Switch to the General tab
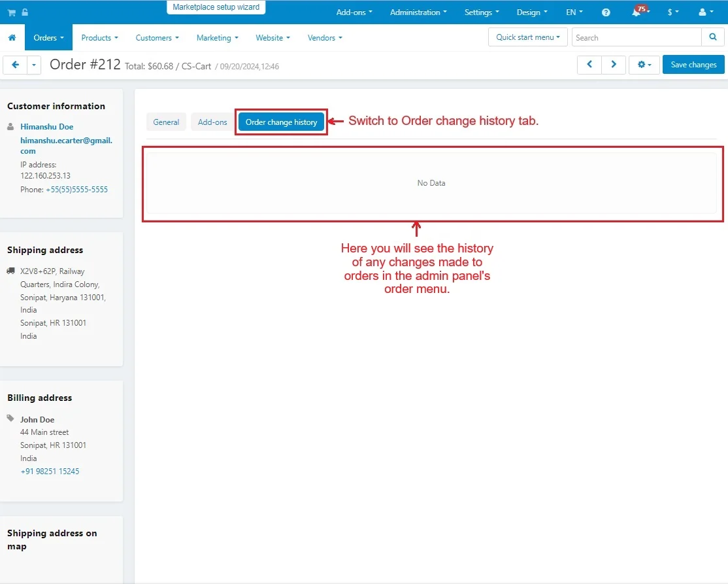This screenshot has height=584, width=728. coord(166,122)
